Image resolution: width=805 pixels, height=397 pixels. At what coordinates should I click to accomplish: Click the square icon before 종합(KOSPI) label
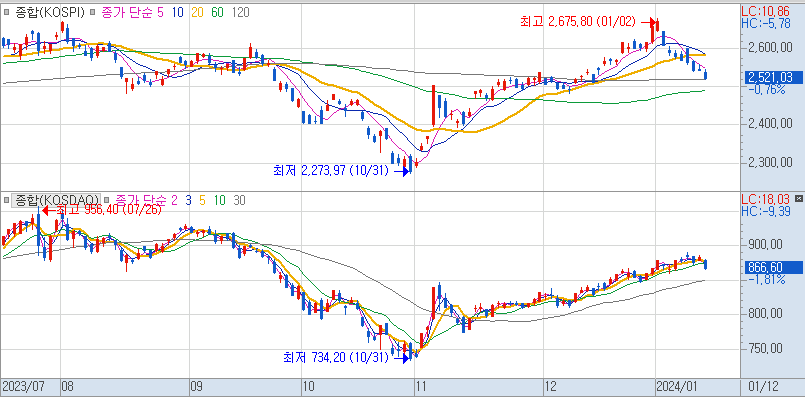pos(6,12)
